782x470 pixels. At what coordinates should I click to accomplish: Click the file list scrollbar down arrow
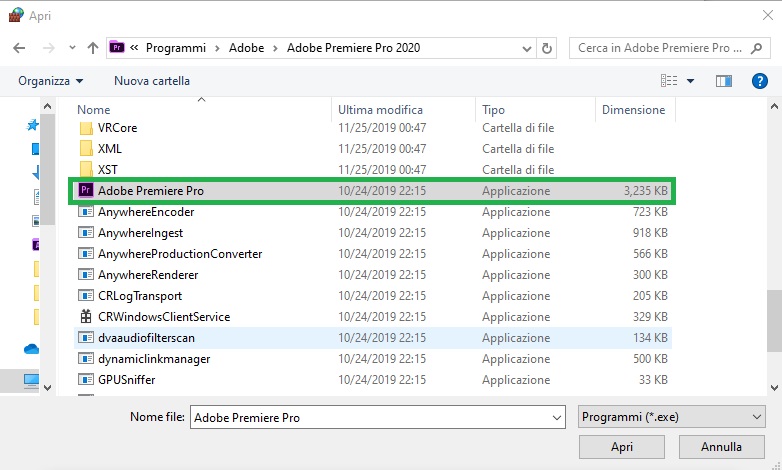tap(774, 388)
